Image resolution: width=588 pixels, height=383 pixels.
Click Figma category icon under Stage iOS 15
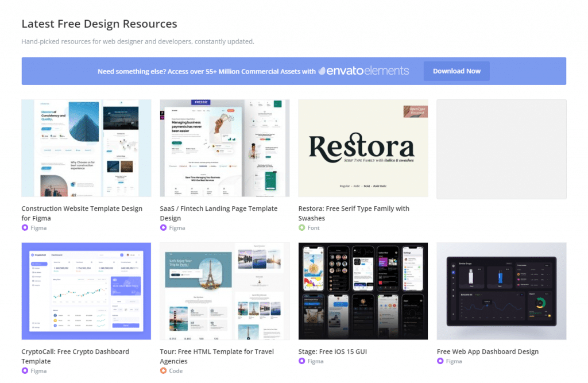(x=301, y=361)
